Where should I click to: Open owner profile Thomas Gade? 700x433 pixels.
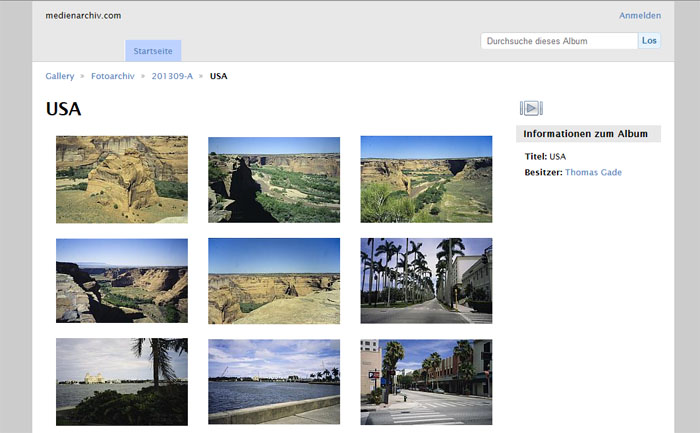[593, 172]
